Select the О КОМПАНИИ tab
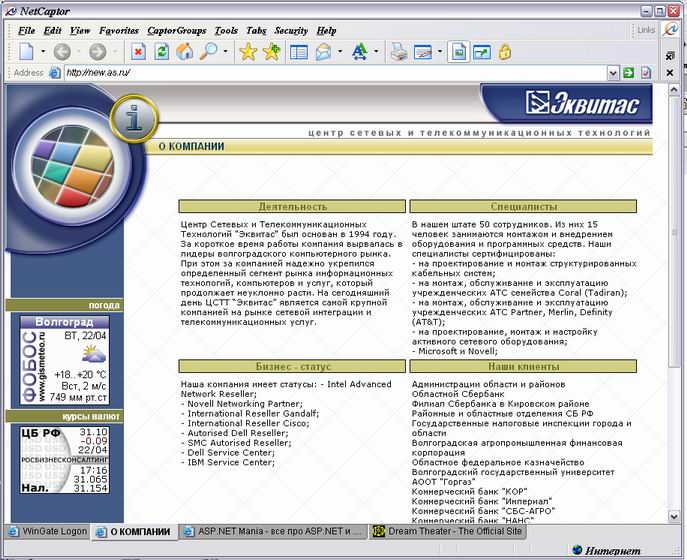The height and width of the screenshot is (560, 687). tap(134, 532)
